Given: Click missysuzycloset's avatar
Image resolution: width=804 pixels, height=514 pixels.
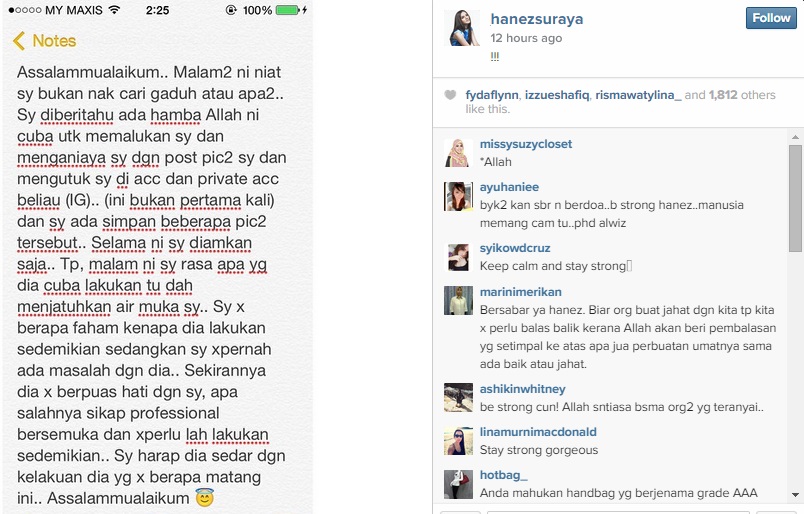Looking at the screenshot, I should click(458, 153).
